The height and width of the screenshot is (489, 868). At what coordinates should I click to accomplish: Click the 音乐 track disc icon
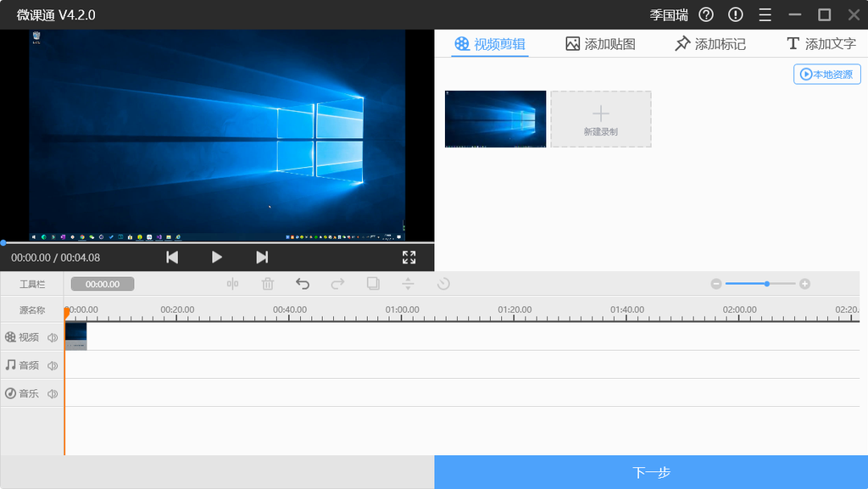[10, 393]
